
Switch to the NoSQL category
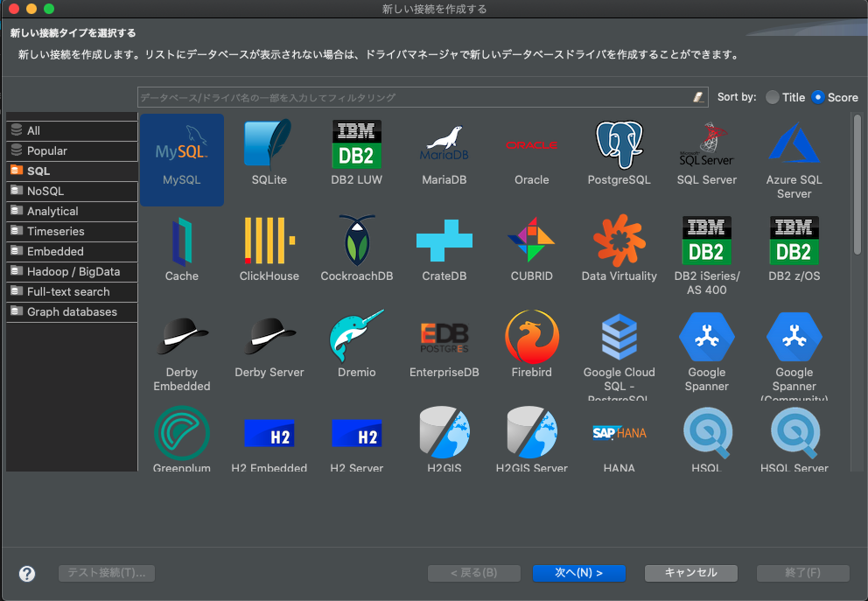pos(72,191)
